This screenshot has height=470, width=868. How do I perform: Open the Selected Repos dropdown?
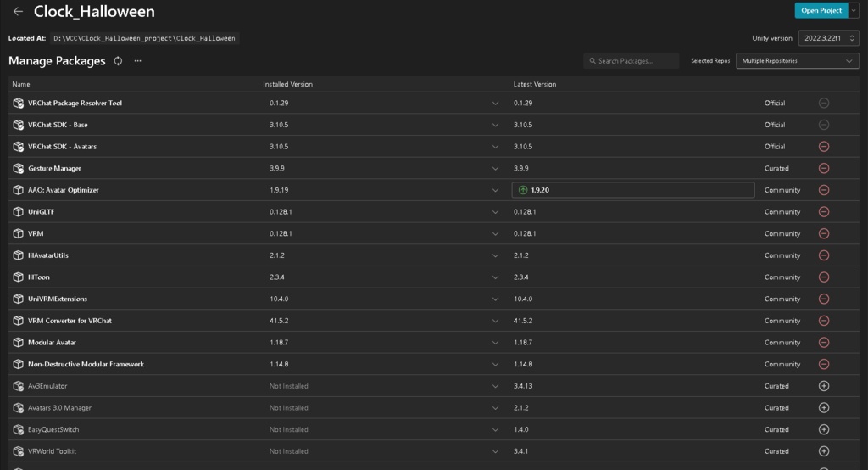pos(797,61)
